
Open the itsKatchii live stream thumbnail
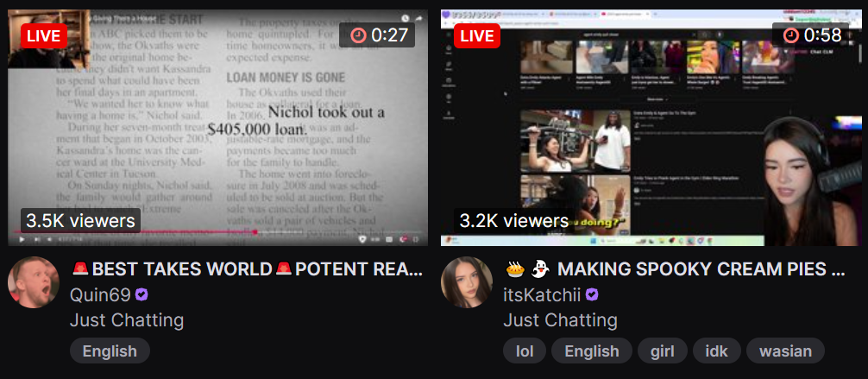pos(651,128)
